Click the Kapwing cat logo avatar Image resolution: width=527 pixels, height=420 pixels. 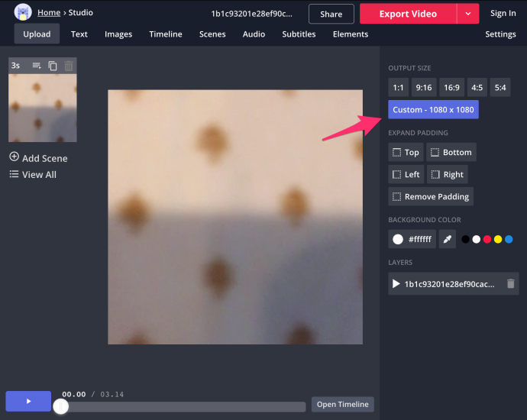pyautogui.click(x=23, y=12)
